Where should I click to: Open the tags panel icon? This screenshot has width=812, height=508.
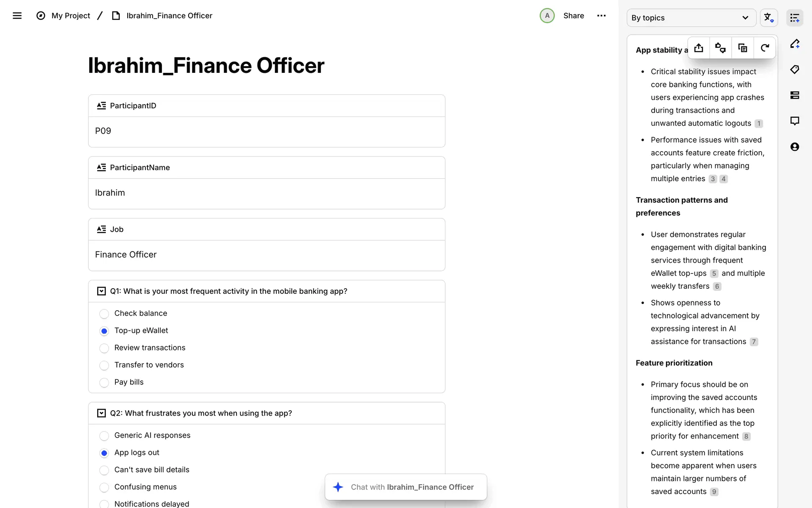[x=795, y=69]
